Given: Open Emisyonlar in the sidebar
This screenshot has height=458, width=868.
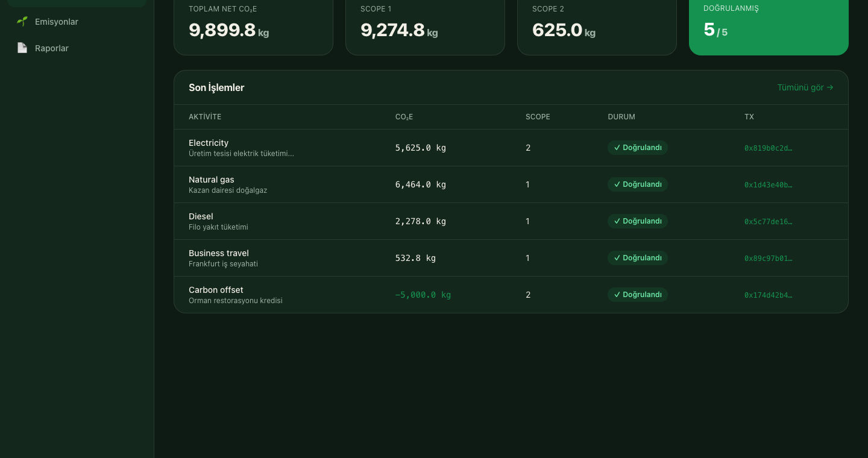Looking at the screenshot, I should 77,22.
